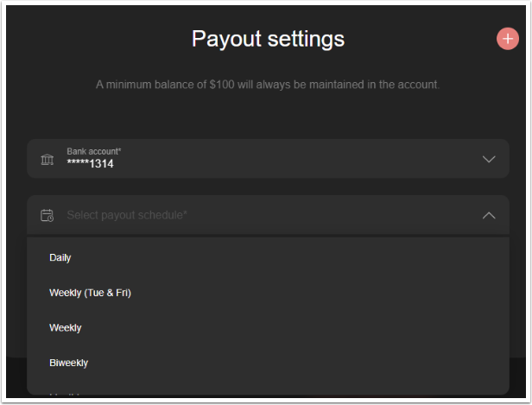Click blank area right of Biweekly
Viewport: 532px width, 405px height.
299,363
